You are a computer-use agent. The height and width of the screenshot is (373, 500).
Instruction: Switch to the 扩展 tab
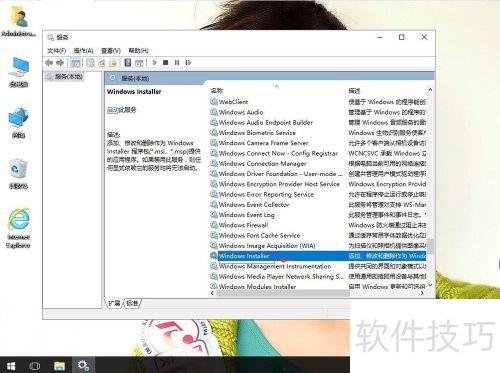pyautogui.click(x=114, y=303)
